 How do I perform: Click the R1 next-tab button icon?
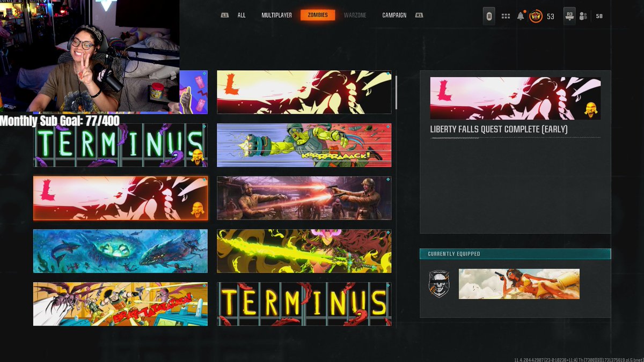pos(419,16)
